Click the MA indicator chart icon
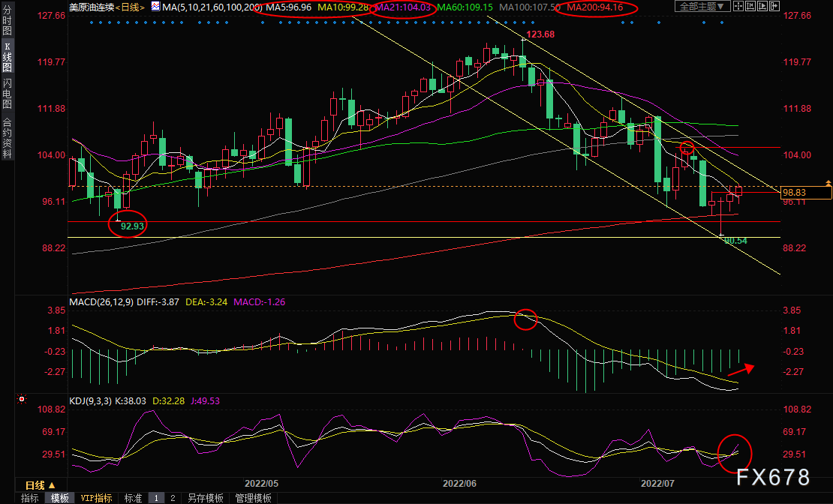This screenshot has height=504, width=833. tap(155, 6)
